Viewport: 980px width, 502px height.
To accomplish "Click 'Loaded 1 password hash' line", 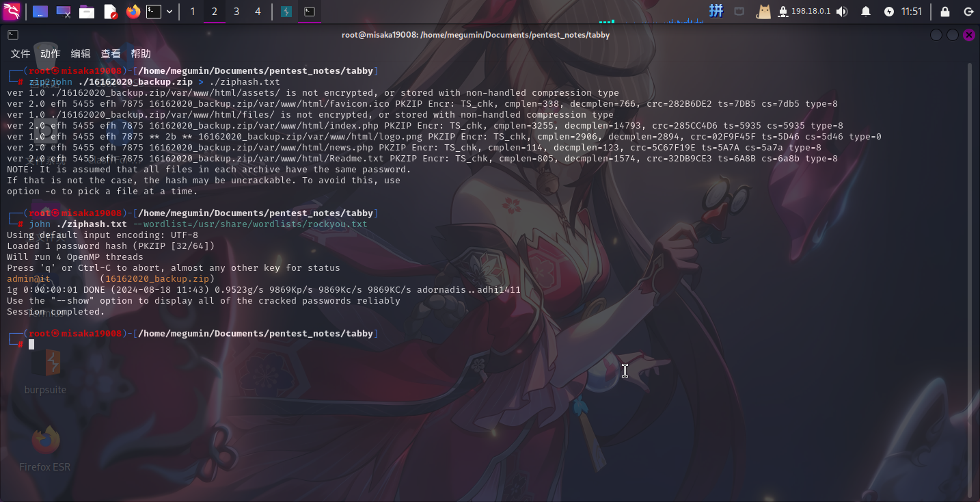I will coord(111,246).
